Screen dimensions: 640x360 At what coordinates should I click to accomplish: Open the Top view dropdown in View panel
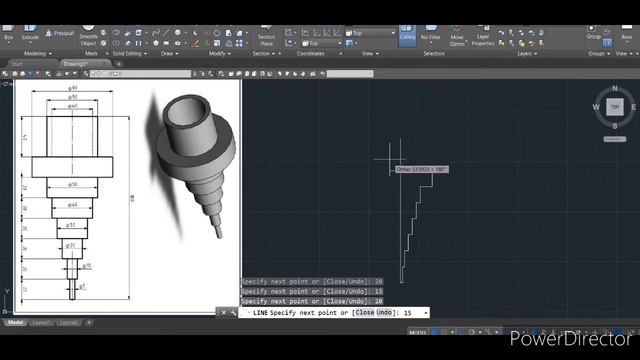(371, 33)
